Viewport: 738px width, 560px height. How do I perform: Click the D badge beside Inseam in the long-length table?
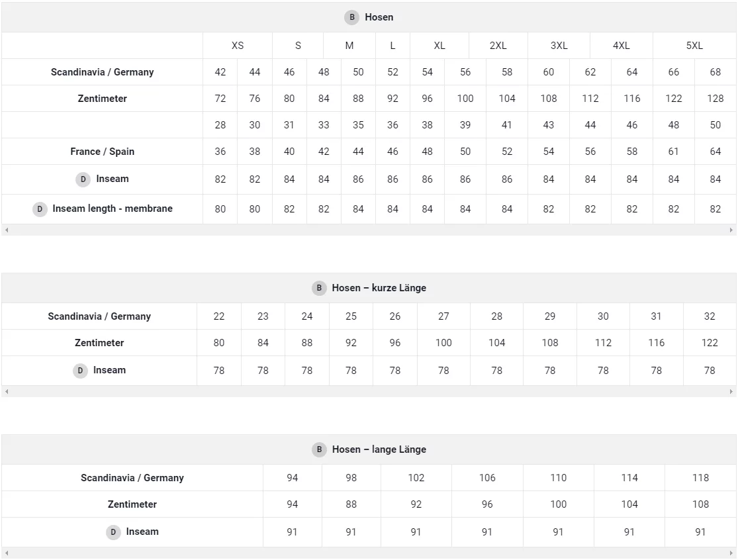tap(113, 532)
